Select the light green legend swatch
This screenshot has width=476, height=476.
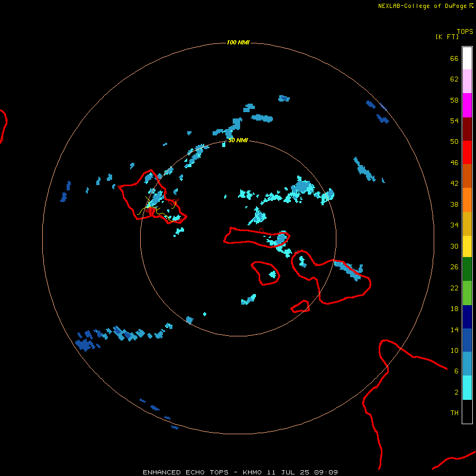pos(467,293)
